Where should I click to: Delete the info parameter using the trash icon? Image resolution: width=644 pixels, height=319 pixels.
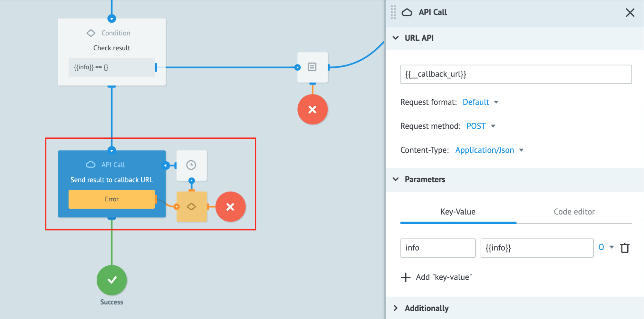pyautogui.click(x=625, y=248)
